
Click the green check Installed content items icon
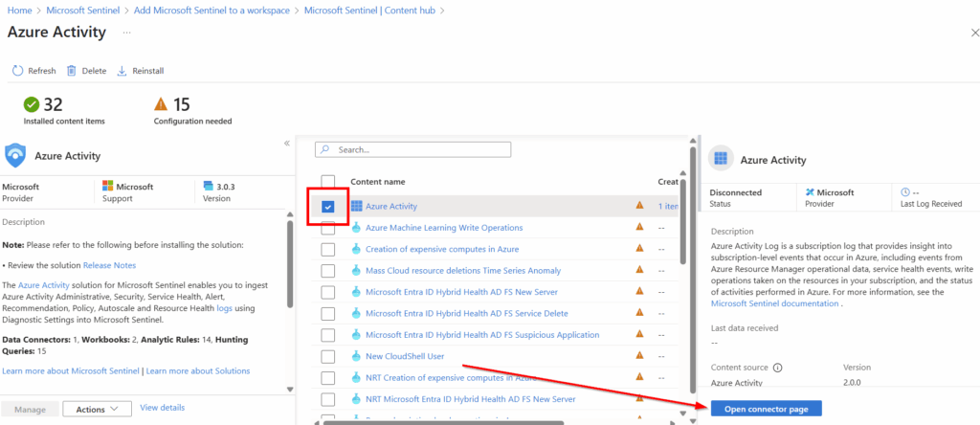(32, 103)
